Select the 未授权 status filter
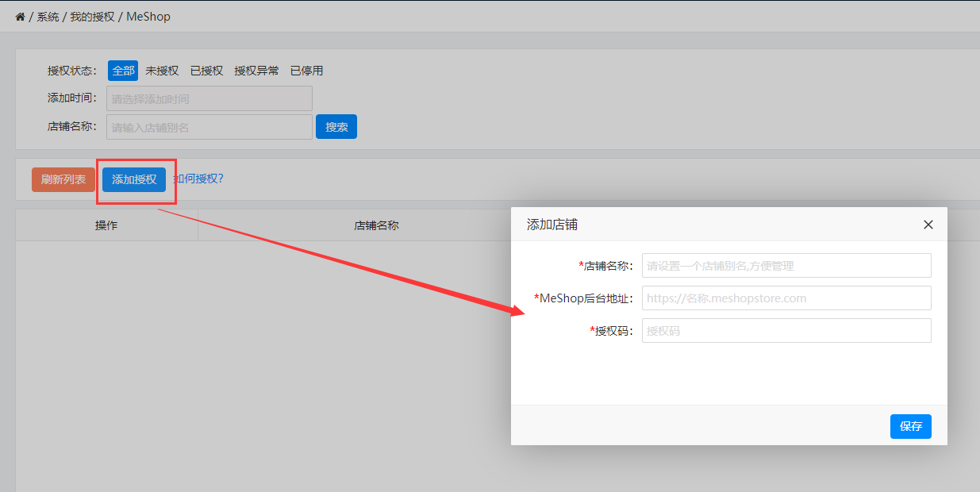This screenshot has height=492, width=980. 162,71
